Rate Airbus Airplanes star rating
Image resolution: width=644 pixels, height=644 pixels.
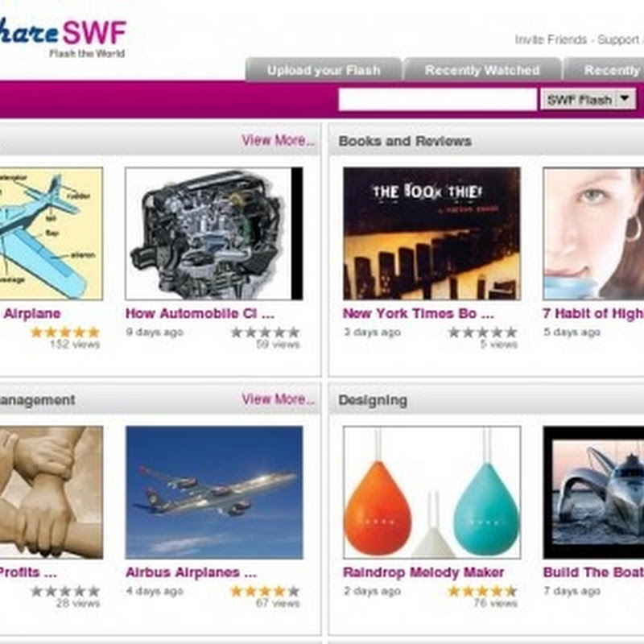[x=265, y=591]
